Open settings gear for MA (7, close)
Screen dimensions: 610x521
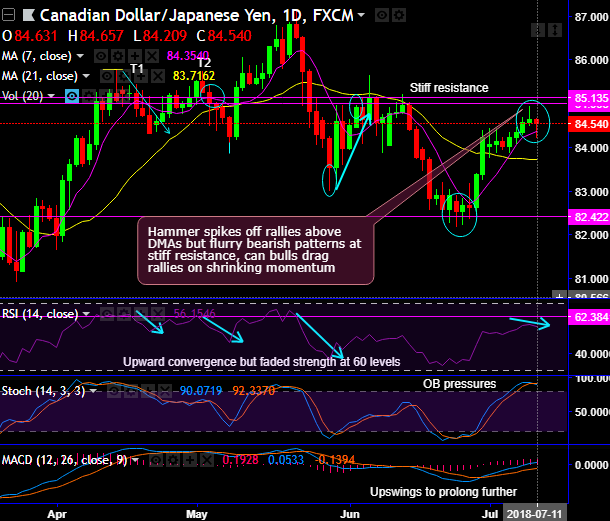118,56
